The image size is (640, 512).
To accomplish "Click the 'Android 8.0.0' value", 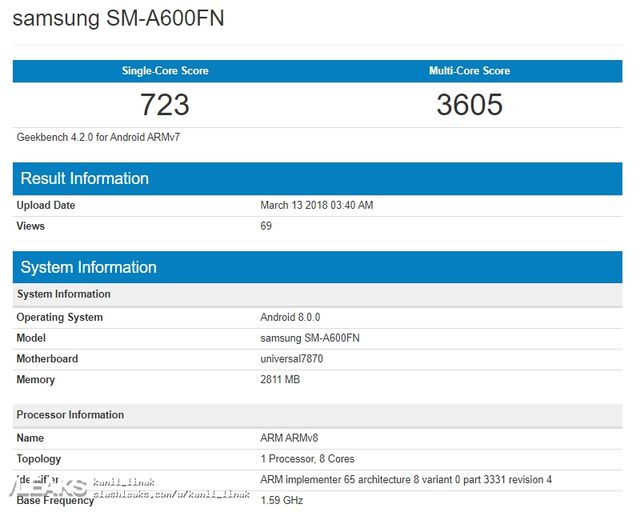I will (290, 317).
